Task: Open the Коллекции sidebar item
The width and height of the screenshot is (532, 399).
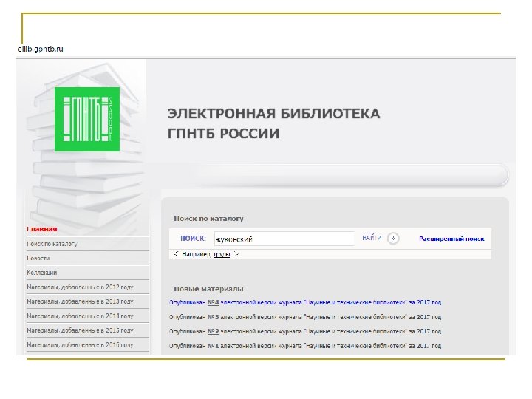Action: click(41, 273)
